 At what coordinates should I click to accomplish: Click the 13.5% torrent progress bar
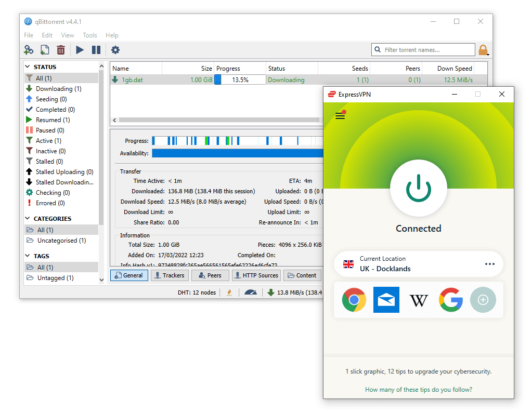240,79
